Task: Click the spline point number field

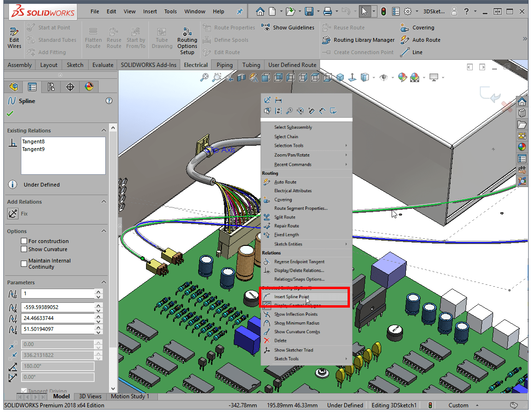Action: tap(58, 293)
